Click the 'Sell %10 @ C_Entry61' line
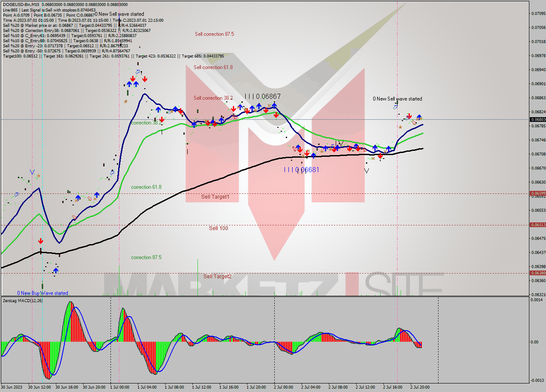The image size is (546, 392). click(x=70, y=35)
